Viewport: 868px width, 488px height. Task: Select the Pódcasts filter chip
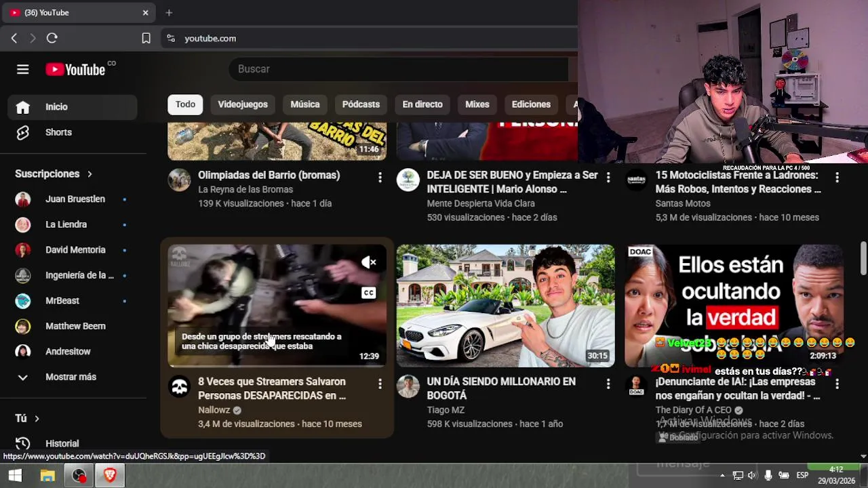tap(361, 104)
